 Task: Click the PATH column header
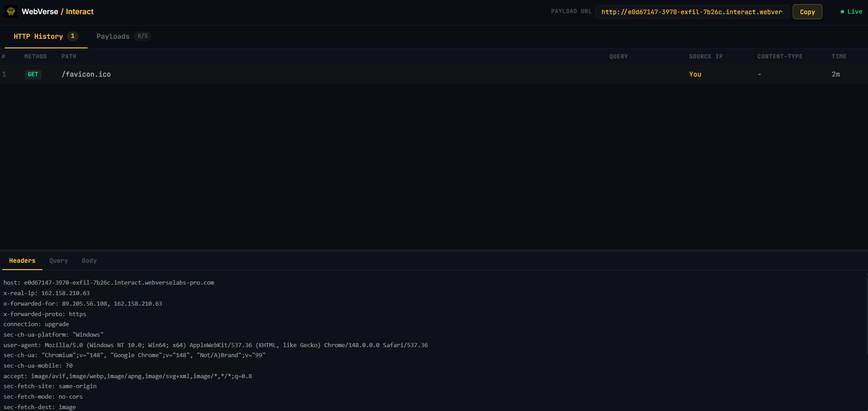69,57
